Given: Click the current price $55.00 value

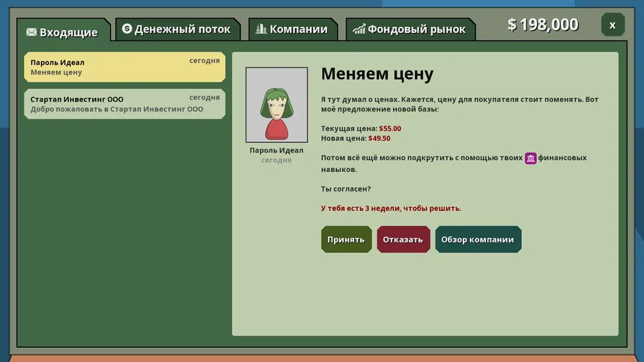Looking at the screenshot, I should tap(389, 129).
